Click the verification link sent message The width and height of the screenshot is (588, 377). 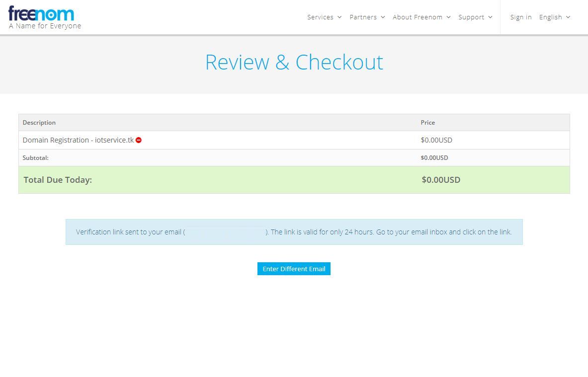tap(294, 232)
